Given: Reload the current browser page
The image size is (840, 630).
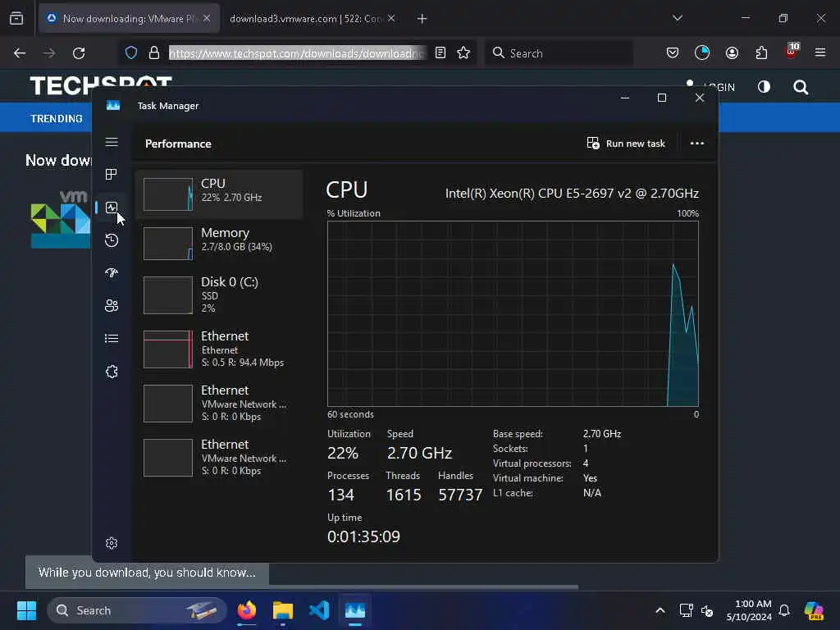Looking at the screenshot, I should click(79, 53).
